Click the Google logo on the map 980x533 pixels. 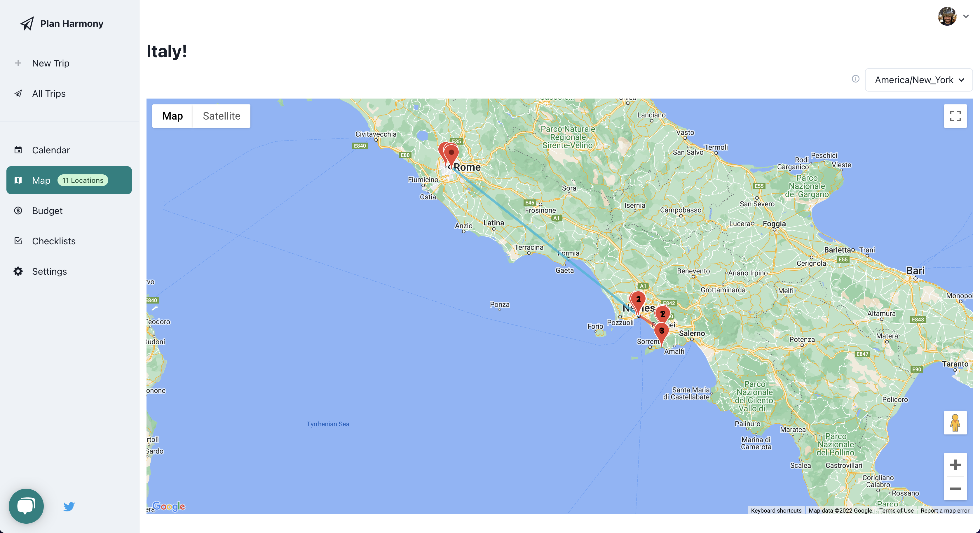[168, 506]
